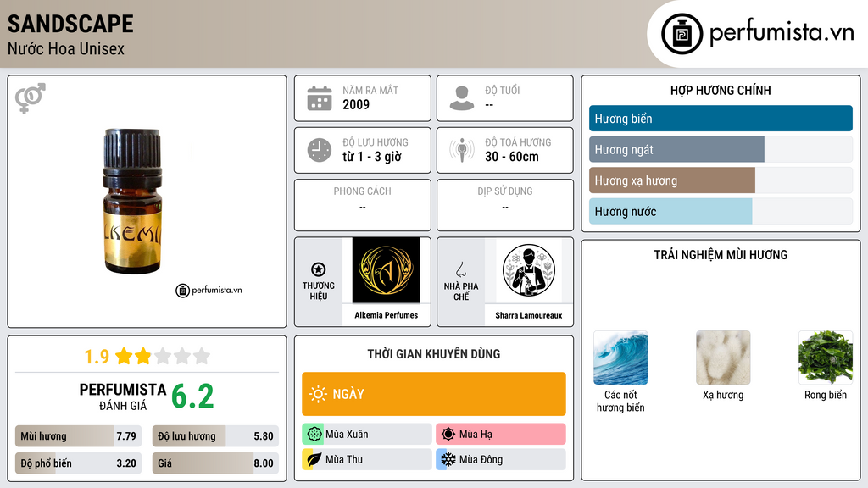Open the Alkemia Perfumes brand name link

[386, 315]
